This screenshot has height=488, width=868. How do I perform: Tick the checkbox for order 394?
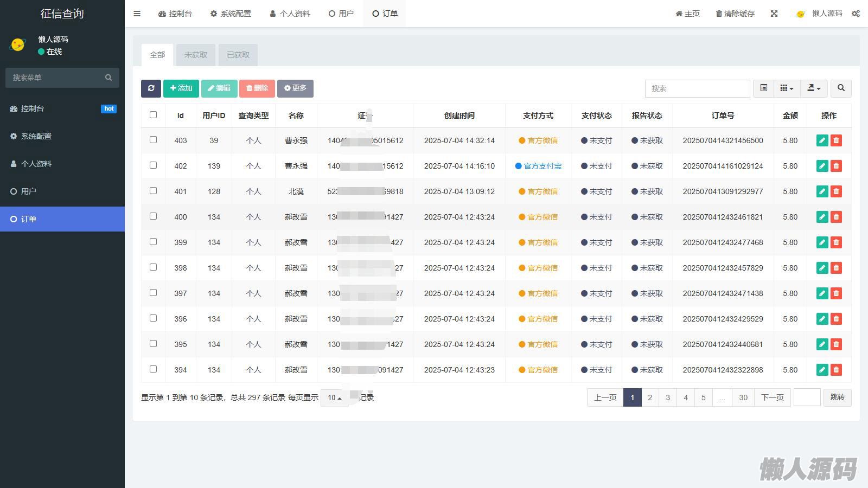(153, 369)
